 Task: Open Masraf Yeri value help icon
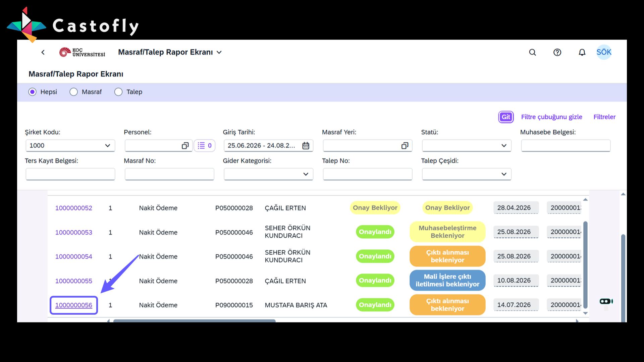coord(405,145)
